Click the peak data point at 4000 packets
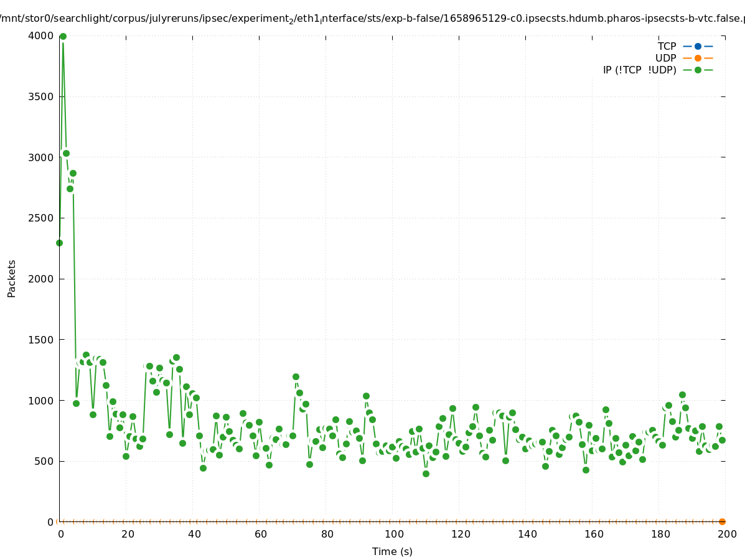The height and width of the screenshot is (560, 745). [63, 37]
